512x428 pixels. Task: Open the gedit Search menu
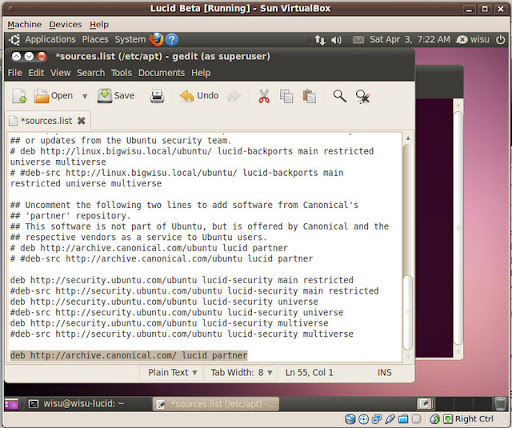point(91,73)
